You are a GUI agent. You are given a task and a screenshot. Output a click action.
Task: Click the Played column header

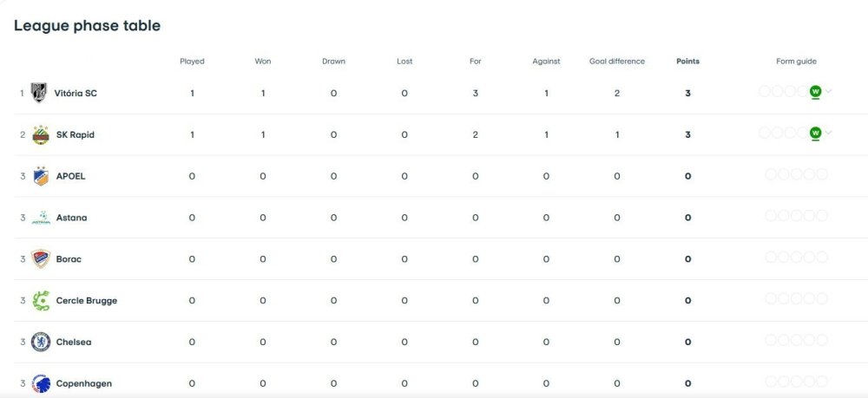(x=192, y=62)
